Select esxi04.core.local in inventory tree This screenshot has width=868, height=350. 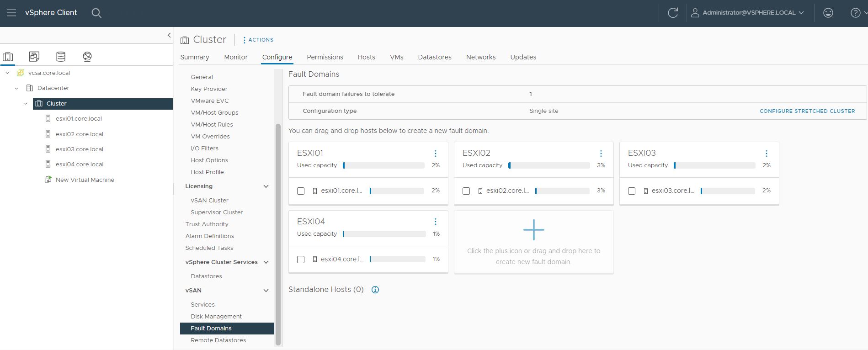(x=80, y=164)
